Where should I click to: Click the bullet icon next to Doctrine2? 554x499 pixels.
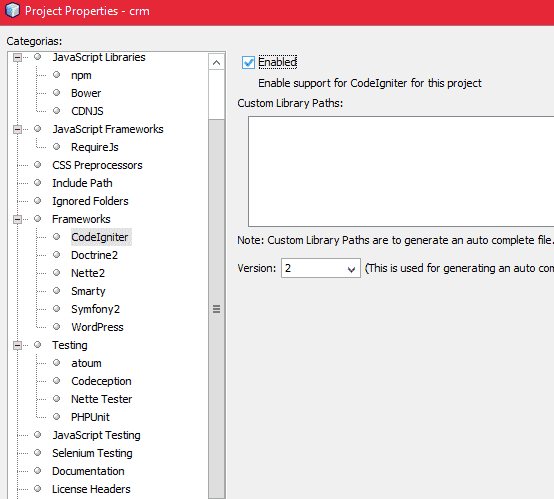(x=57, y=254)
